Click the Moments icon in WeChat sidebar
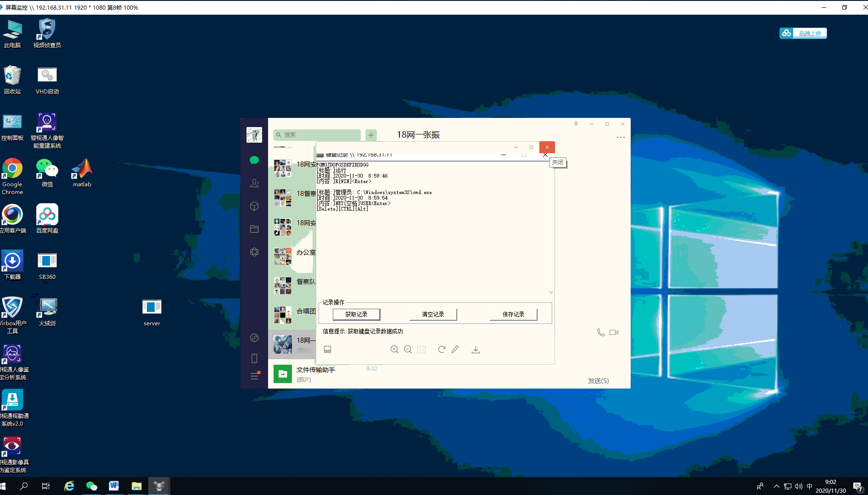Viewport: 868px width, 495px height. [254, 252]
